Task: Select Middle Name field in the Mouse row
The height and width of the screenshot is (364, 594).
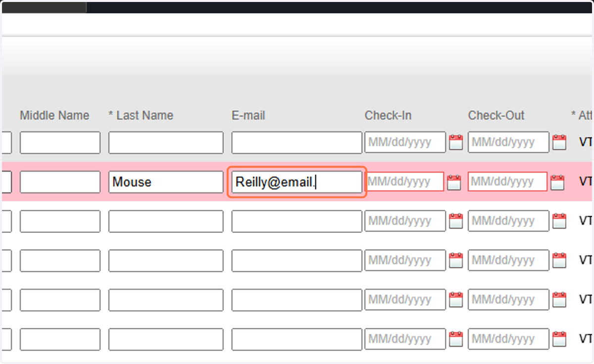Action: point(60,182)
